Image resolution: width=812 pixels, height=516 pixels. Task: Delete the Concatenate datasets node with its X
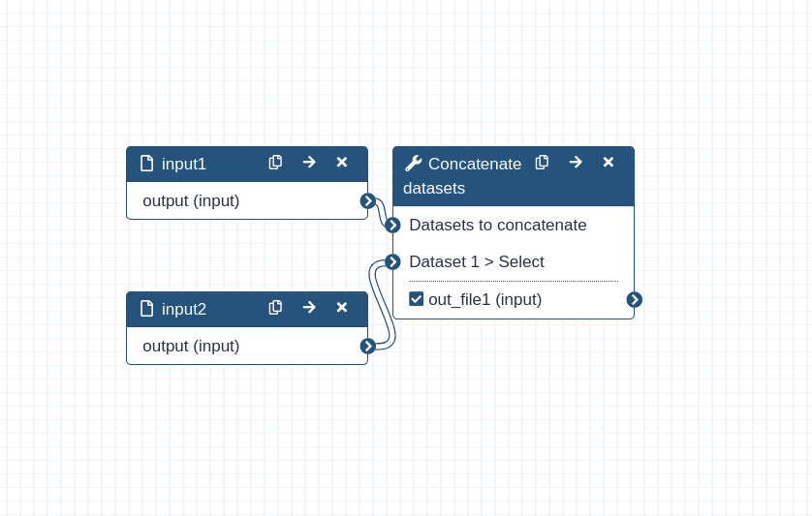[609, 163]
